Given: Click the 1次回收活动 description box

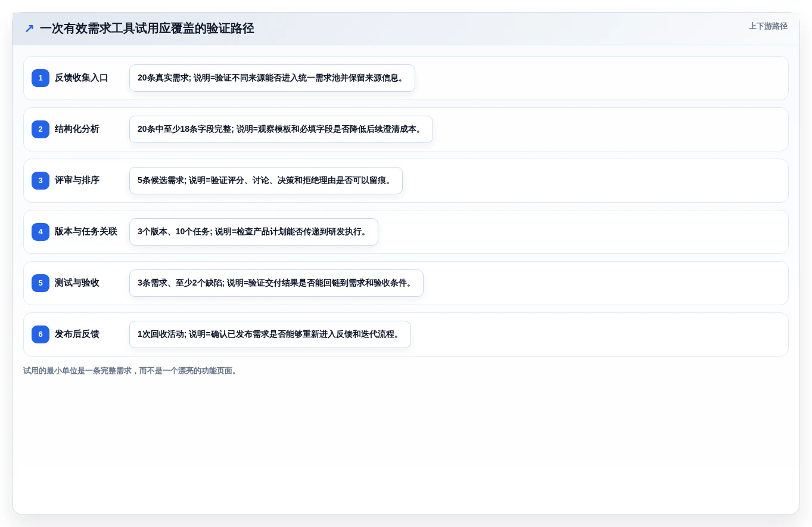Looking at the screenshot, I should click(x=270, y=334).
